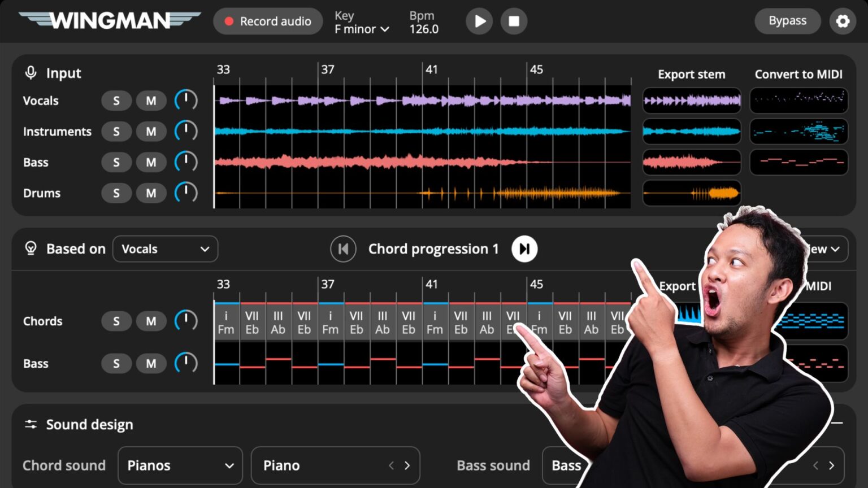Click the microphone Input icon
This screenshot has width=868, height=488.
[x=31, y=73]
